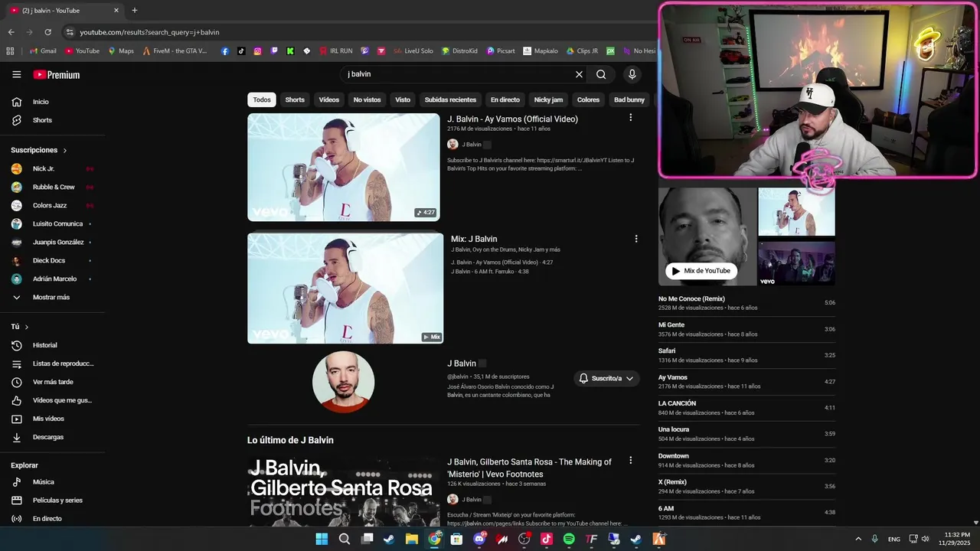The image size is (980, 551).
Task: Click the YouTube Premium logo
Action: tap(57, 74)
